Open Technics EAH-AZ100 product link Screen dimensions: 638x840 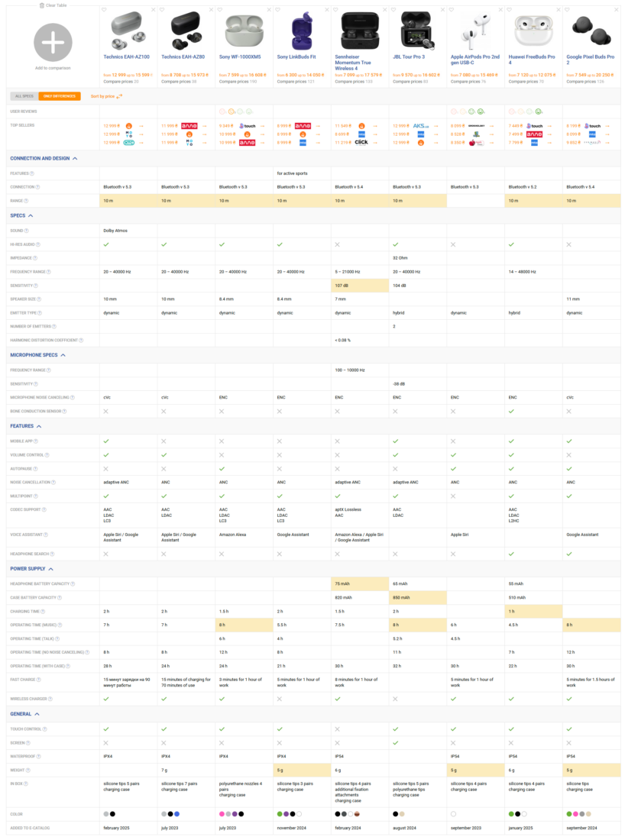(127, 57)
